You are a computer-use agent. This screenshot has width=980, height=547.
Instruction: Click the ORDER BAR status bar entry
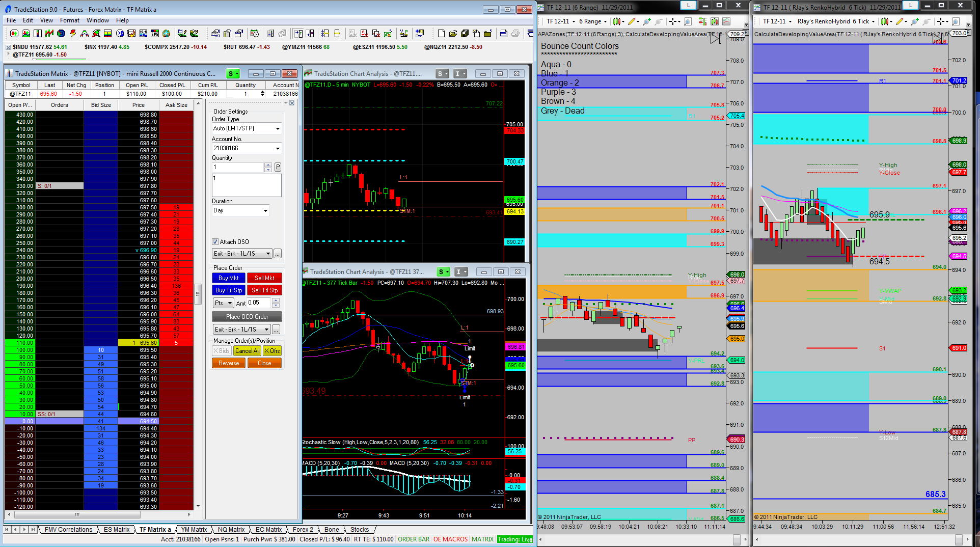(414, 539)
